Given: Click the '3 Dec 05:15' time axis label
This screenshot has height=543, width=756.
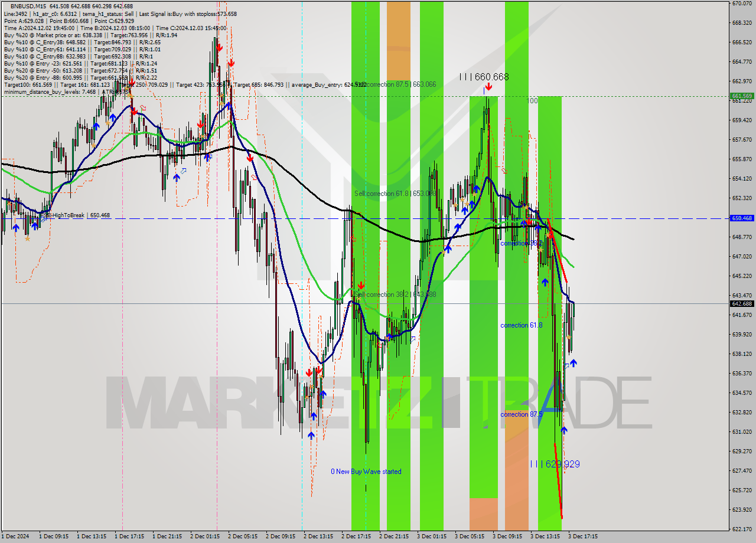Looking at the screenshot, I should (470, 537).
